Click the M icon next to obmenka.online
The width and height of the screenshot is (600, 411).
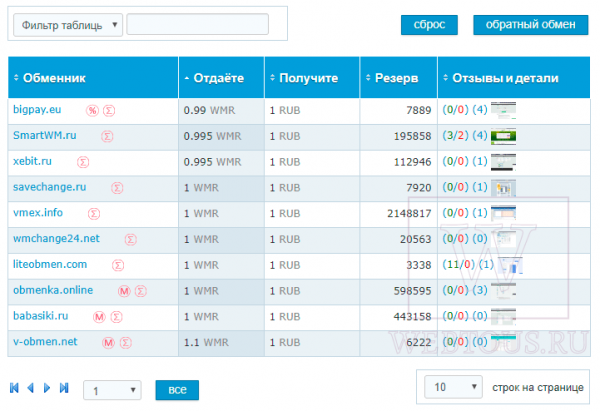(x=124, y=291)
